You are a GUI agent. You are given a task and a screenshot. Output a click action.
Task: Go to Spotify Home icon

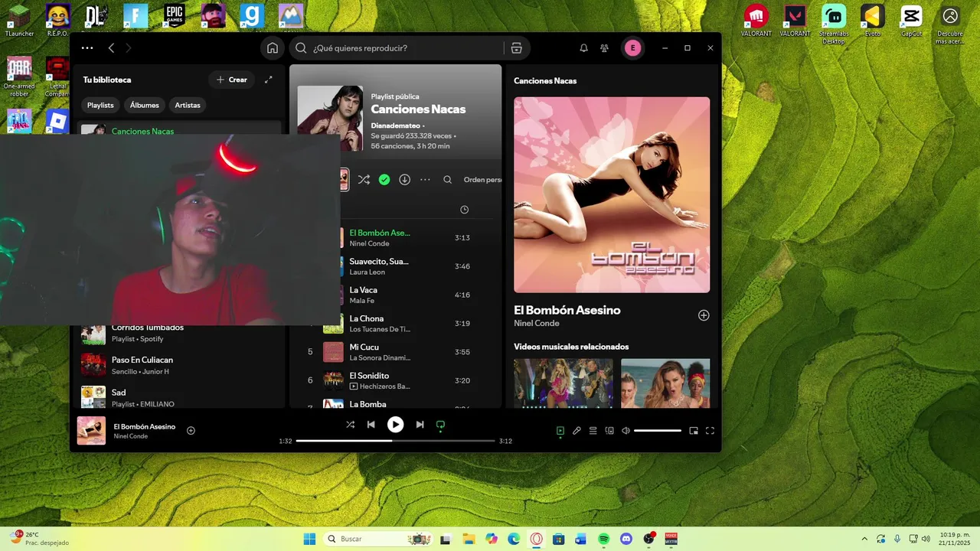point(272,48)
